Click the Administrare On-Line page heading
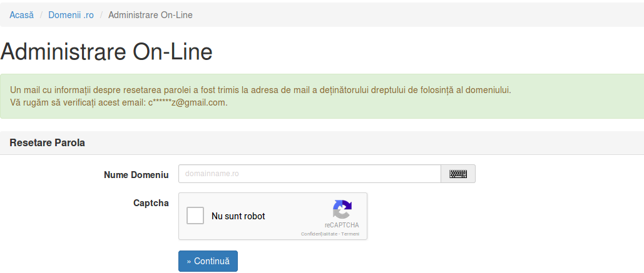Screen dimensions: 644x273 coord(106,52)
